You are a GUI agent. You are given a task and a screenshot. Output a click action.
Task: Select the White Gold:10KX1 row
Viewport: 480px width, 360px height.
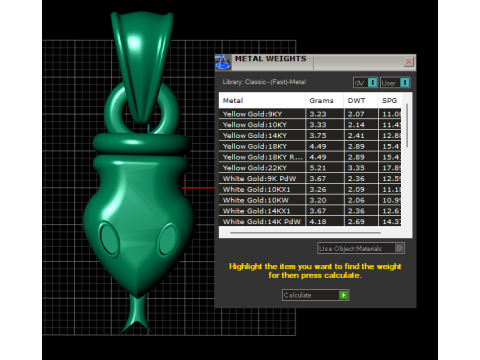click(310, 189)
